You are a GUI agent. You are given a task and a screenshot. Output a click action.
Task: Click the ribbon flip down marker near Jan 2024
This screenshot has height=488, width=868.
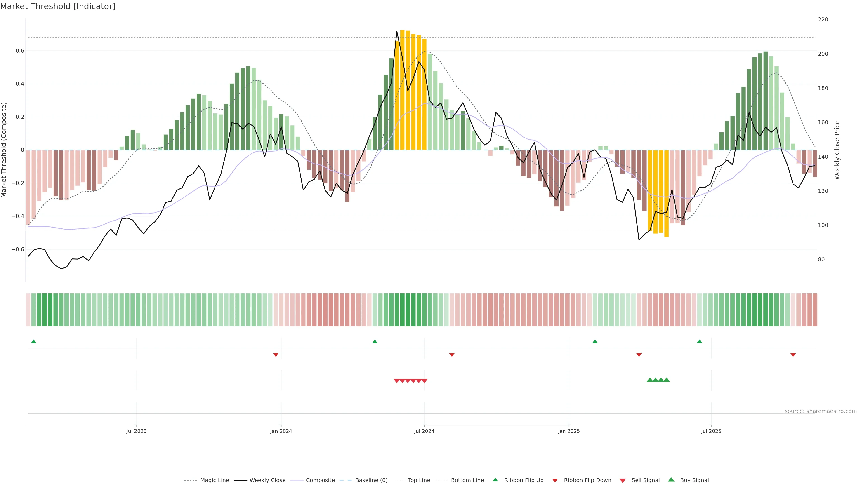[x=276, y=355]
